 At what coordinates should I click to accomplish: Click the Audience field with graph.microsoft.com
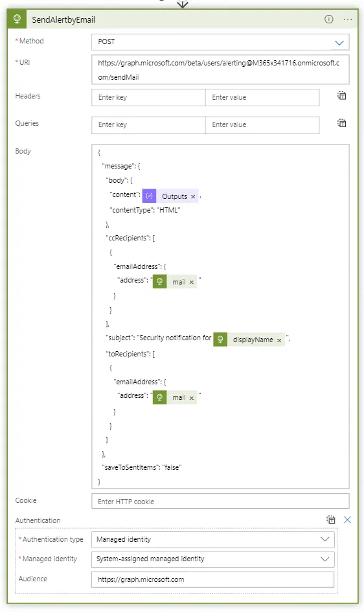pyautogui.click(x=212, y=579)
